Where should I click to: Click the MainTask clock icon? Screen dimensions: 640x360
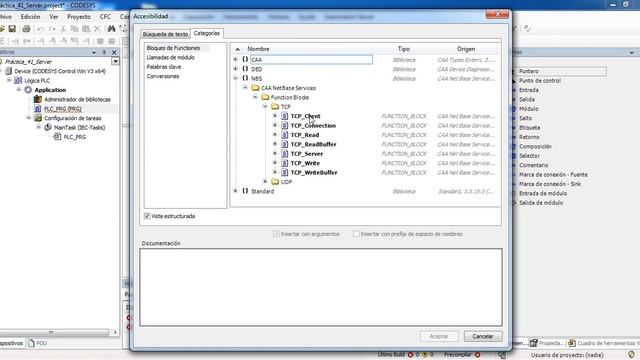48,127
